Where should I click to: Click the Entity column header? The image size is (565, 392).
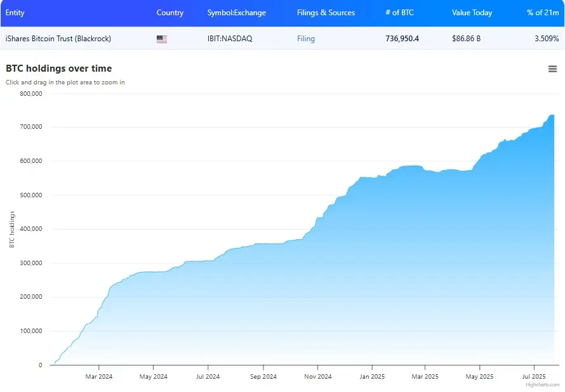pos(15,13)
